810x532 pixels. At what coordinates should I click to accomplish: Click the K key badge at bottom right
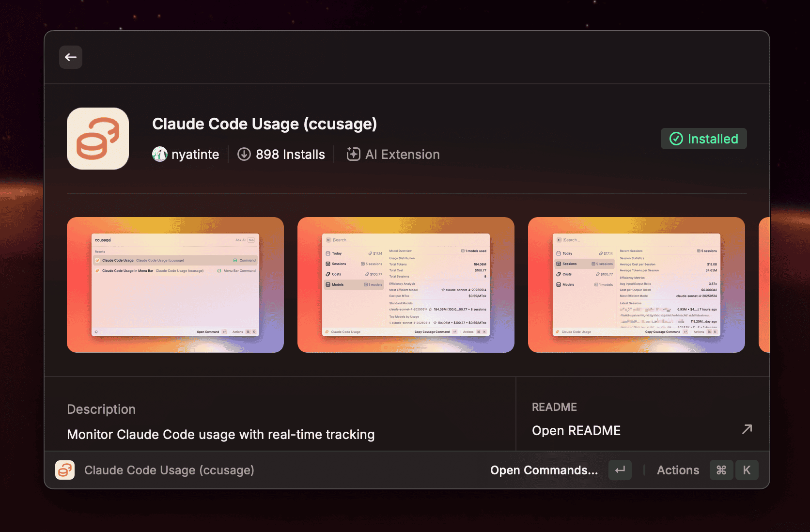[747, 470]
